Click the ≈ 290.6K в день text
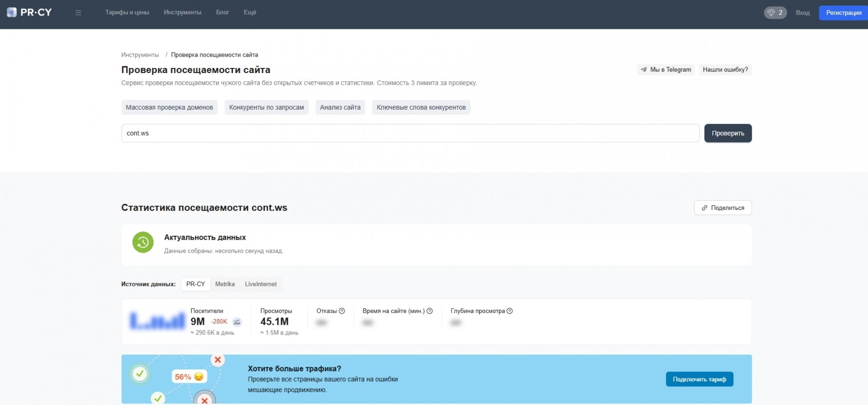The image size is (868, 405). coord(212,333)
